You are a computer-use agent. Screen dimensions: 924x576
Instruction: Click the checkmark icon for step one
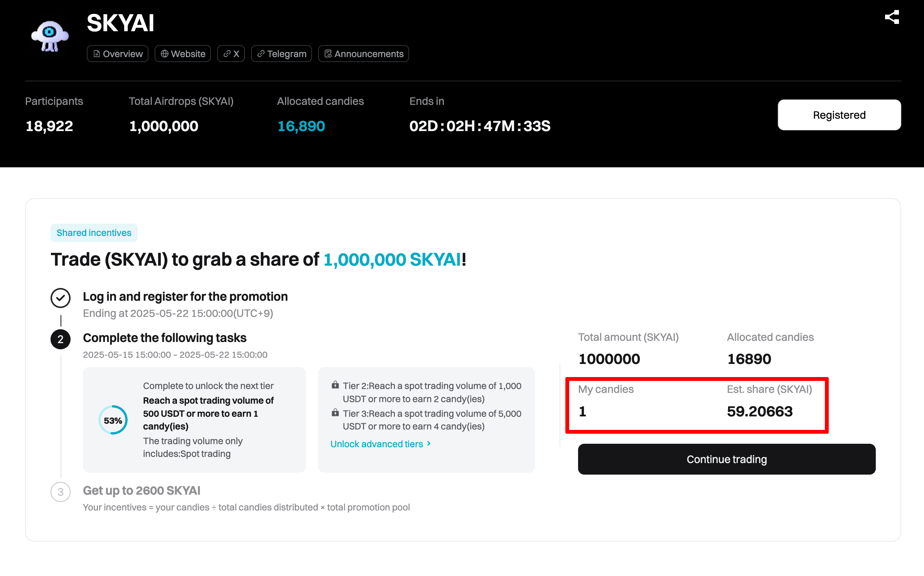61,298
